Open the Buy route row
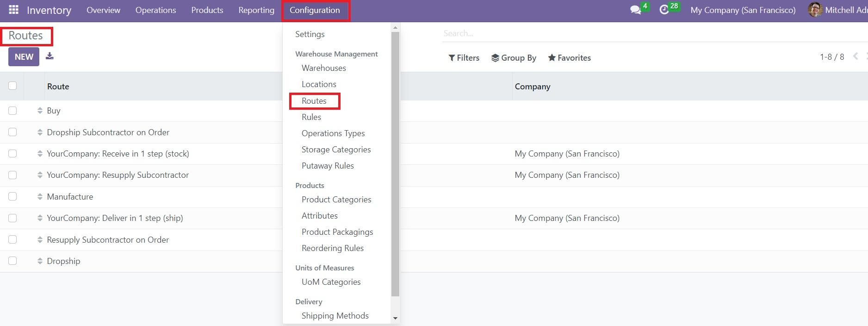 coord(54,111)
